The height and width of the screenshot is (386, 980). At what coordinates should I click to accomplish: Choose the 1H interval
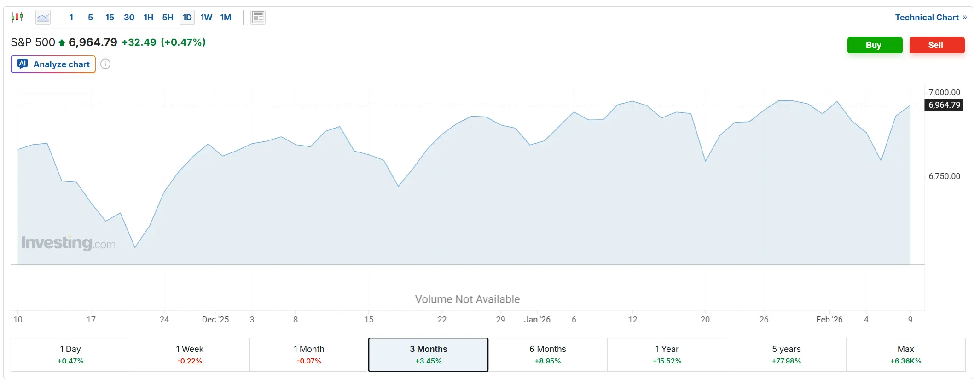pyautogui.click(x=148, y=18)
